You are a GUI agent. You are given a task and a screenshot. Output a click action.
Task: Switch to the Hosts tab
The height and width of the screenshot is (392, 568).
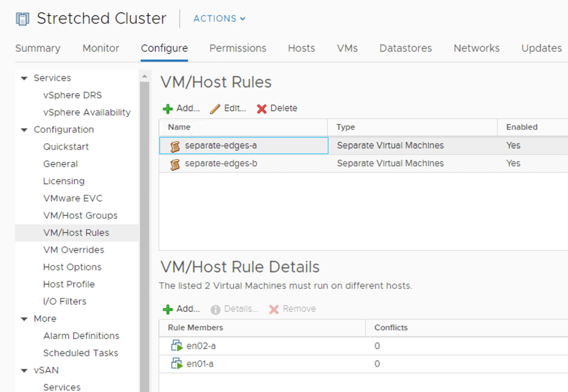(301, 48)
